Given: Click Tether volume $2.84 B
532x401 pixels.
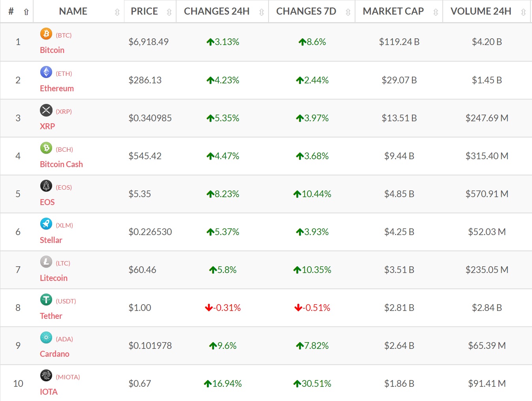Looking at the screenshot, I should 487,308.
